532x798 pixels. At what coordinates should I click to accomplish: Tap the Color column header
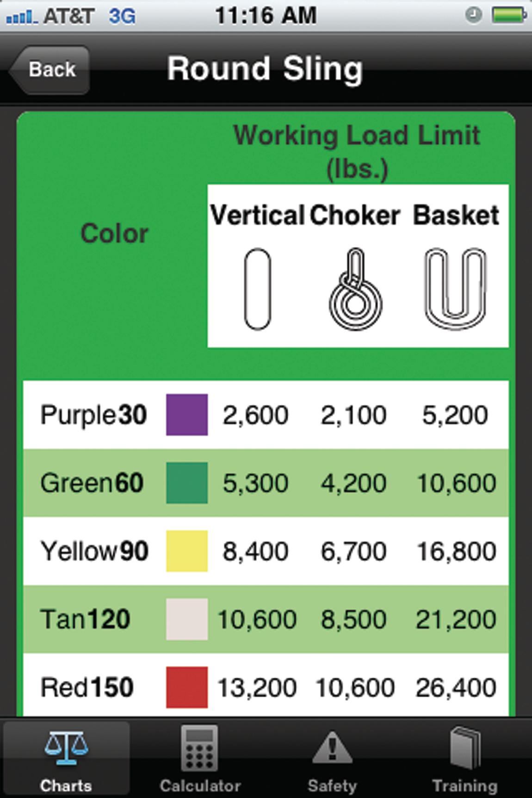114,233
